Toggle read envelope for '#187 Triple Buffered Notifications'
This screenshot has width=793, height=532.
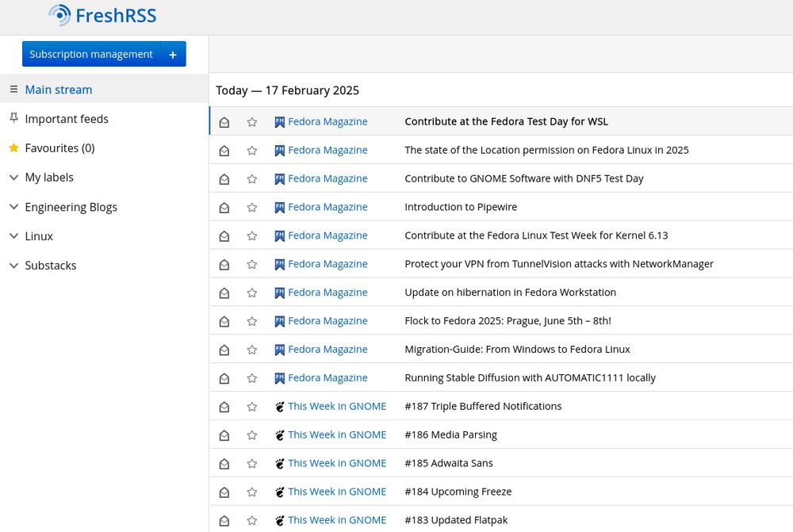[224, 407]
